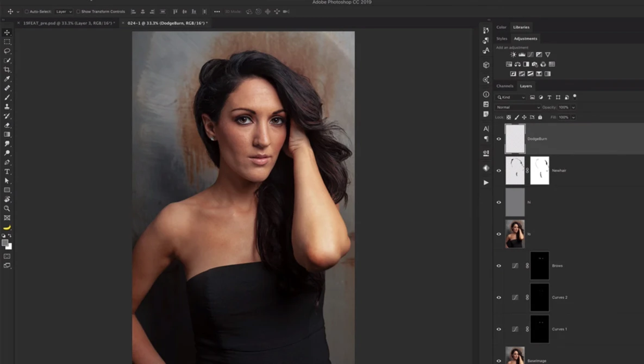Screen dimensions: 644x364
Task: Open the layer filter Kind dropdown
Action: pos(511,97)
